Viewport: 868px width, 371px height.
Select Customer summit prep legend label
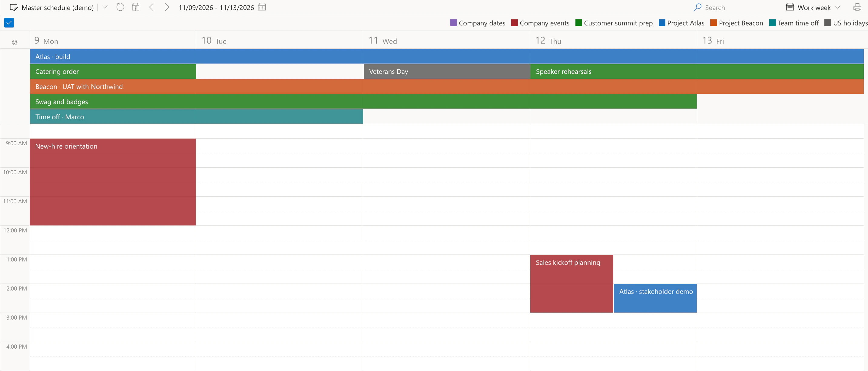tap(618, 23)
